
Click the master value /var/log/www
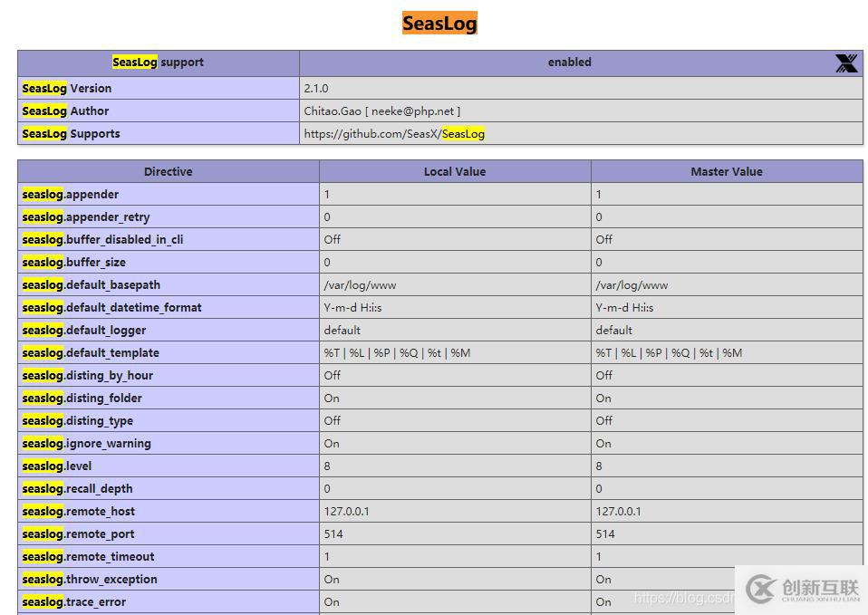(632, 285)
